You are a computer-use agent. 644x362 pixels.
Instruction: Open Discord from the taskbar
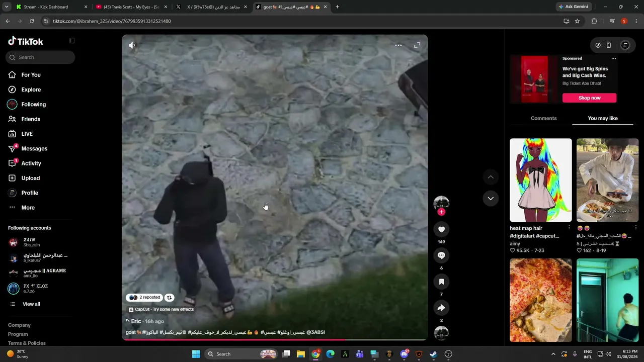[404, 354]
